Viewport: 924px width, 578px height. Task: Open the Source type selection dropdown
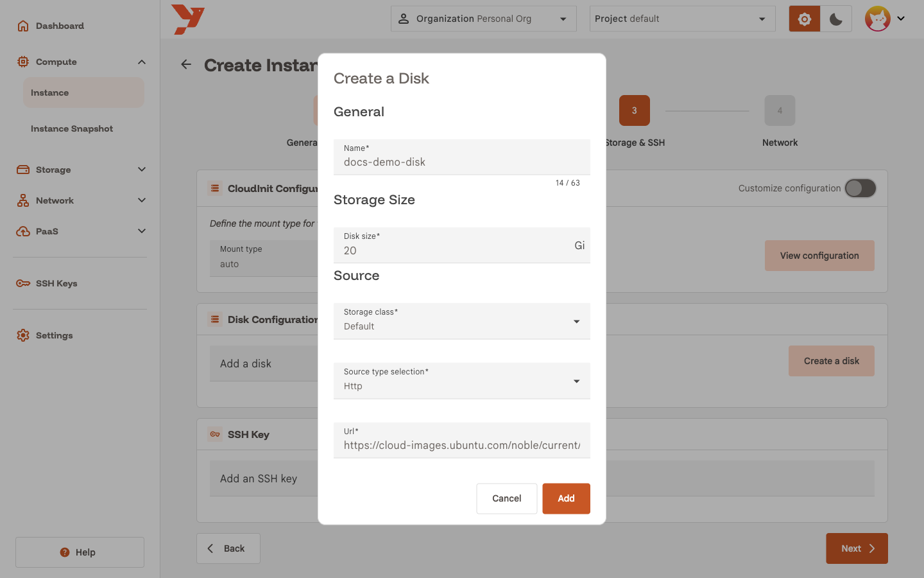462,381
